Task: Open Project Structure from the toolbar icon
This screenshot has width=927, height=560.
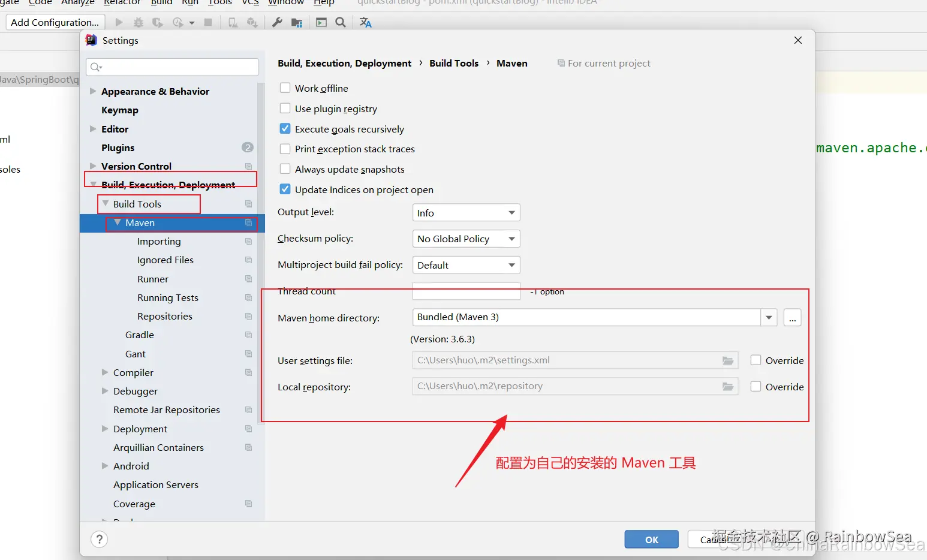Action: [297, 22]
